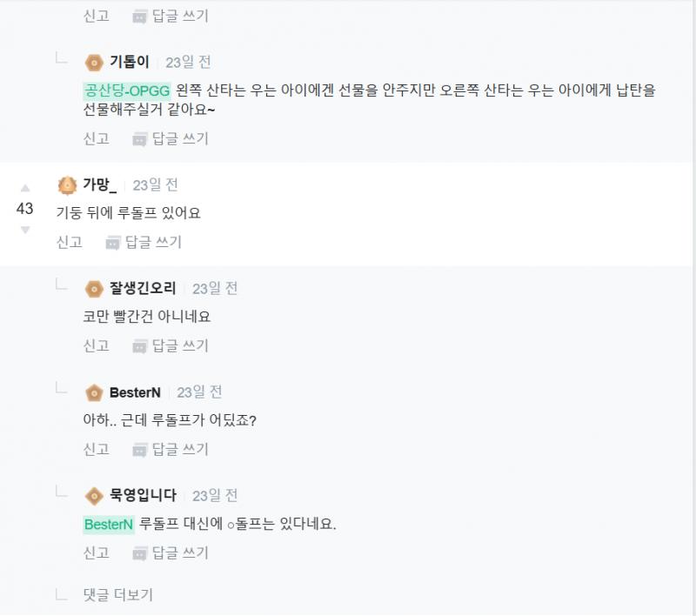The height and width of the screenshot is (616, 696).
Task: Write a reply to BesterN's comment
Action: [x=171, y=449]
